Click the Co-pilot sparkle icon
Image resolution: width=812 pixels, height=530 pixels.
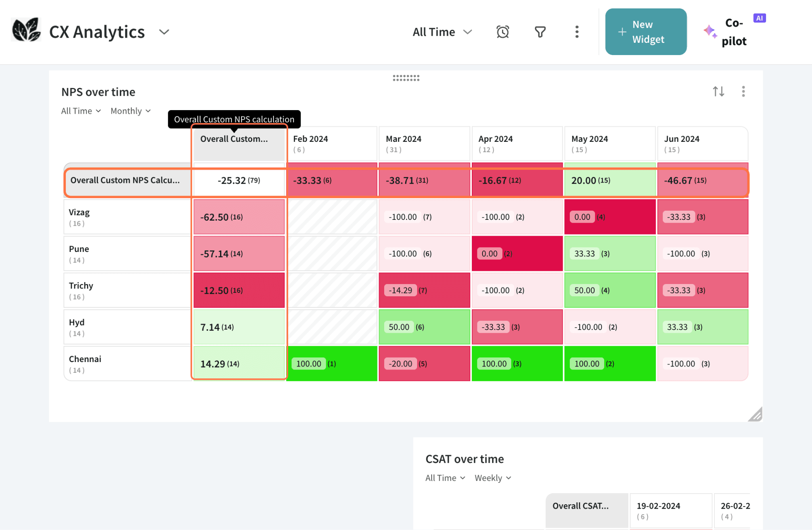[x=710, y=32]
